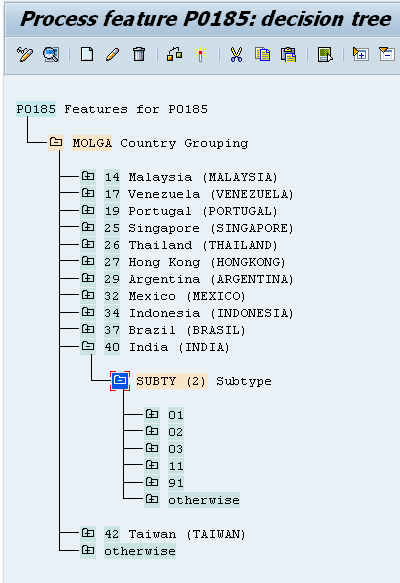Select the Malaysia (MALAYSIA) text

(203, 177)
